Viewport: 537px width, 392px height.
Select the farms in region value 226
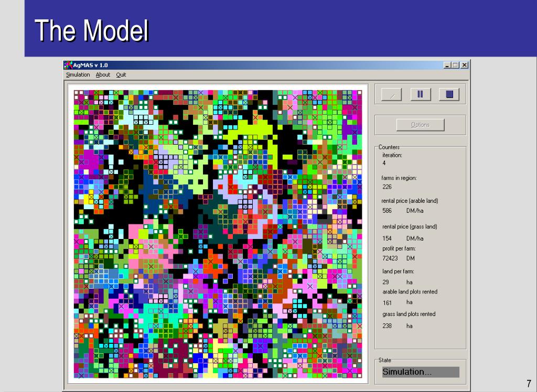387,187
